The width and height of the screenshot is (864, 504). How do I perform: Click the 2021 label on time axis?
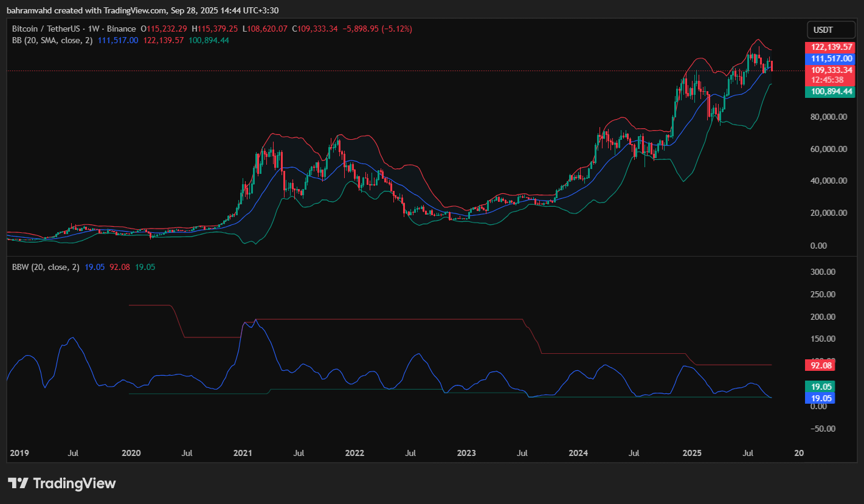[x=243, y=453]
